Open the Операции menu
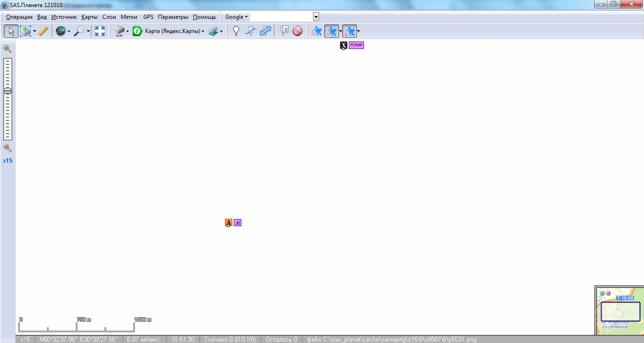This screenshot has width=644, height=343. (19, 17)
